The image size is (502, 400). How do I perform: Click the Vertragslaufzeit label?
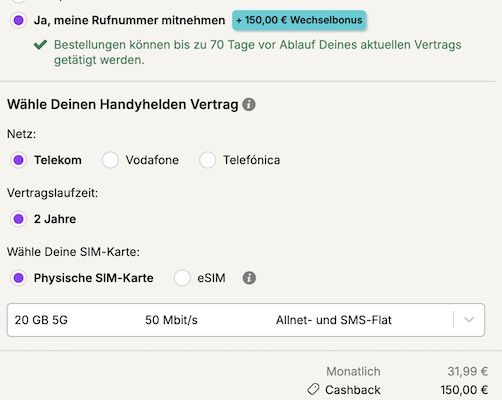[52, 193]
